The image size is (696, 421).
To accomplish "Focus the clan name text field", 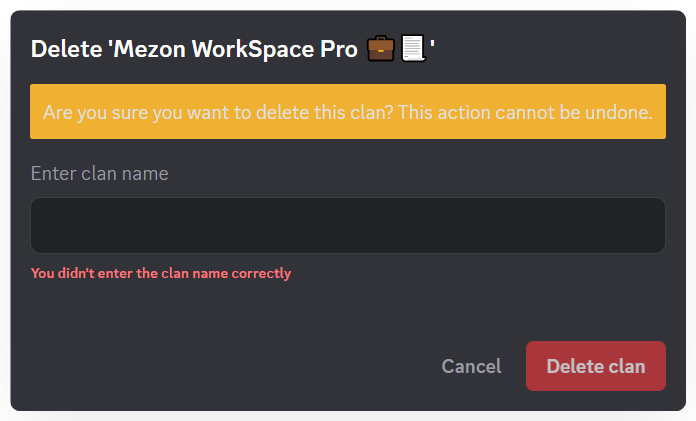I will [348, 225].
